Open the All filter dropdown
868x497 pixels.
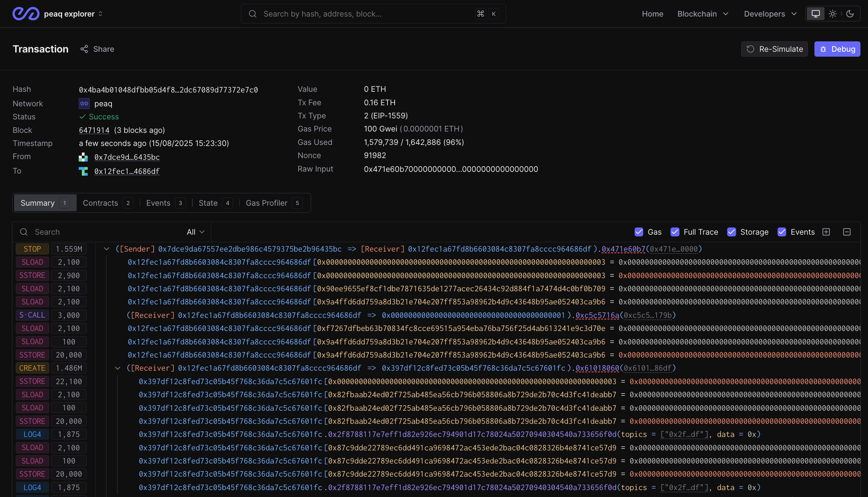(195, 232)
